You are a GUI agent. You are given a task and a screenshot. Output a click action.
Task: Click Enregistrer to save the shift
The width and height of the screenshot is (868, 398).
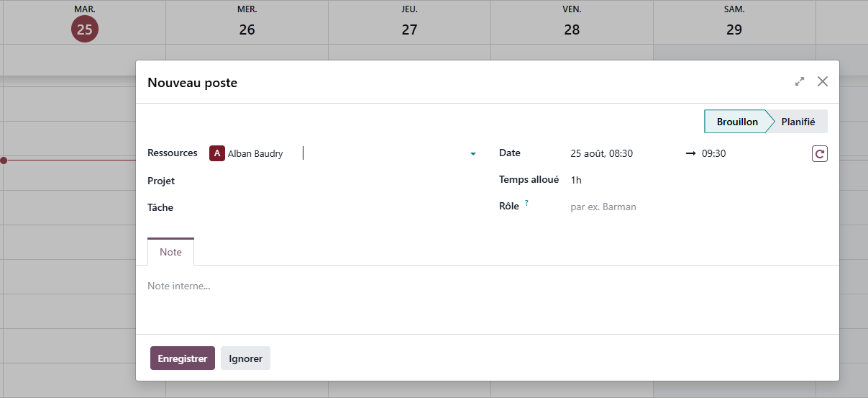click(x=183, y=358)
